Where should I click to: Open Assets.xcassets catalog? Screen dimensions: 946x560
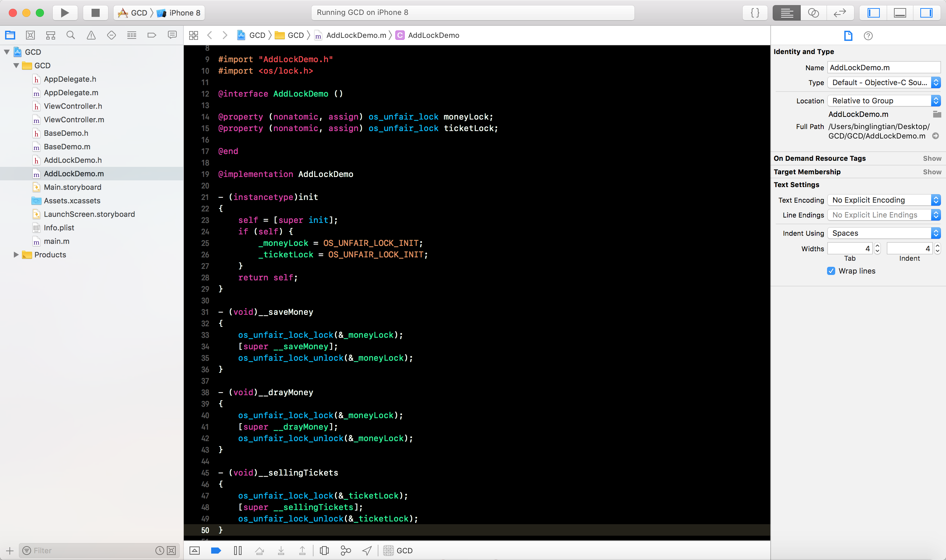72,201
